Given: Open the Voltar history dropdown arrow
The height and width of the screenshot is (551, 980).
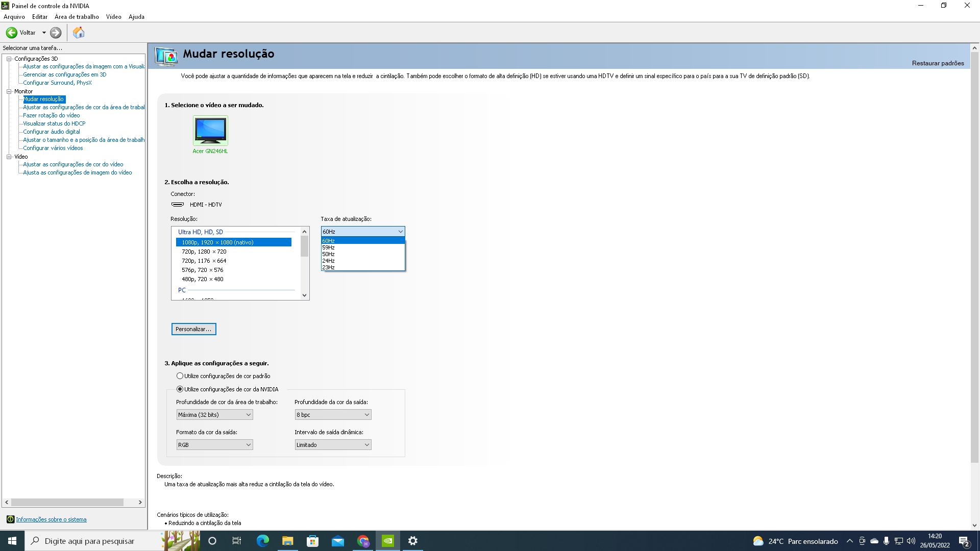Looking at the screenshot, I should 44,33.
